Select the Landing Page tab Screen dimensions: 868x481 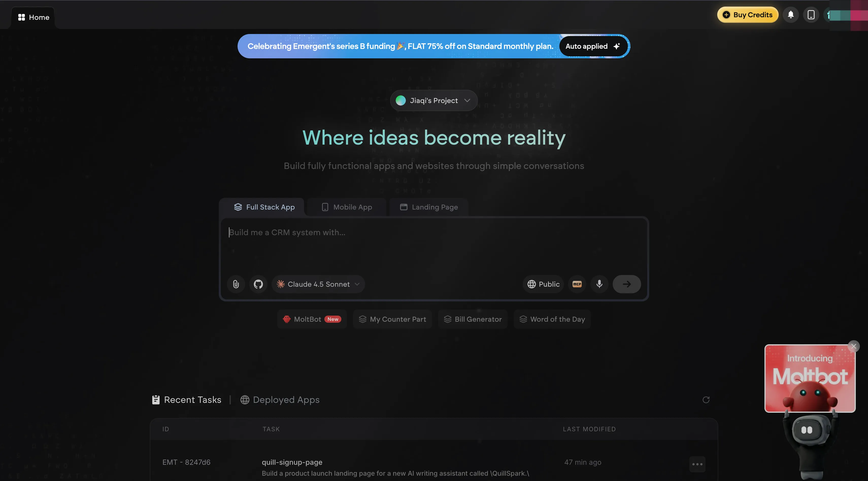click(x=429, y=207)
